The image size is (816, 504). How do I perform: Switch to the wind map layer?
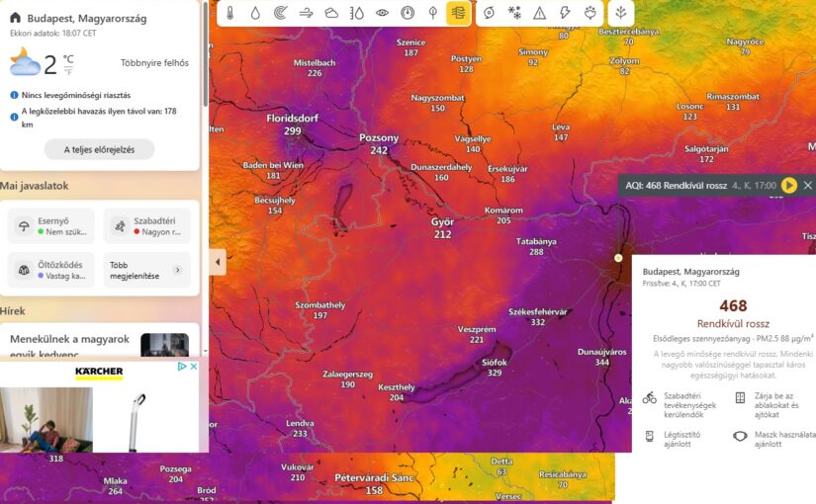tap(306, 13)
